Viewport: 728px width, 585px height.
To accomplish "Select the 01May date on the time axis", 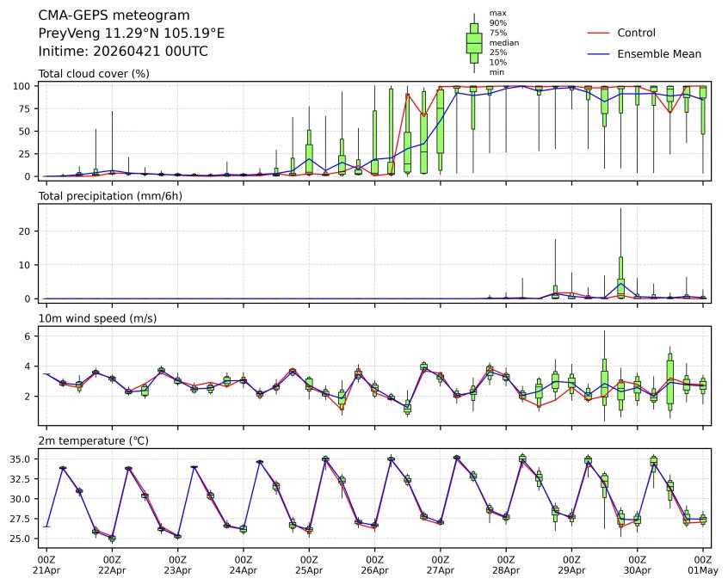I will (x=703, y=570).
